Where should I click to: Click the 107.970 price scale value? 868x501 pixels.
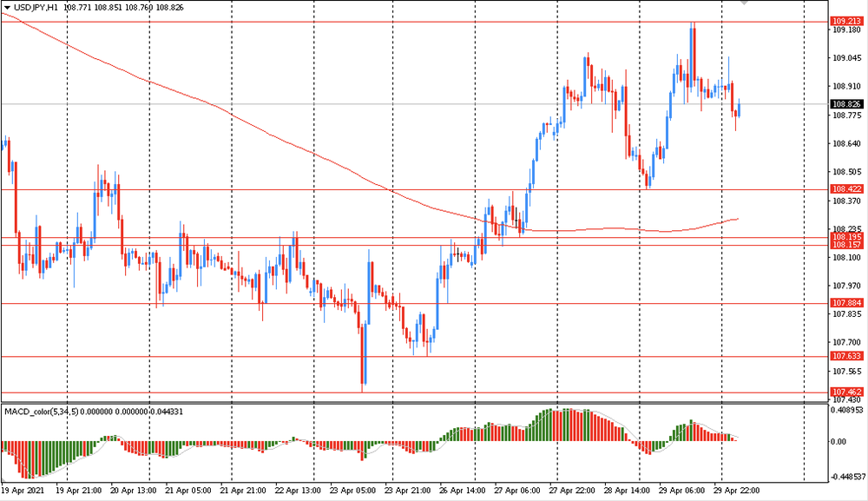pyautogui.click(x=847, y=286)
